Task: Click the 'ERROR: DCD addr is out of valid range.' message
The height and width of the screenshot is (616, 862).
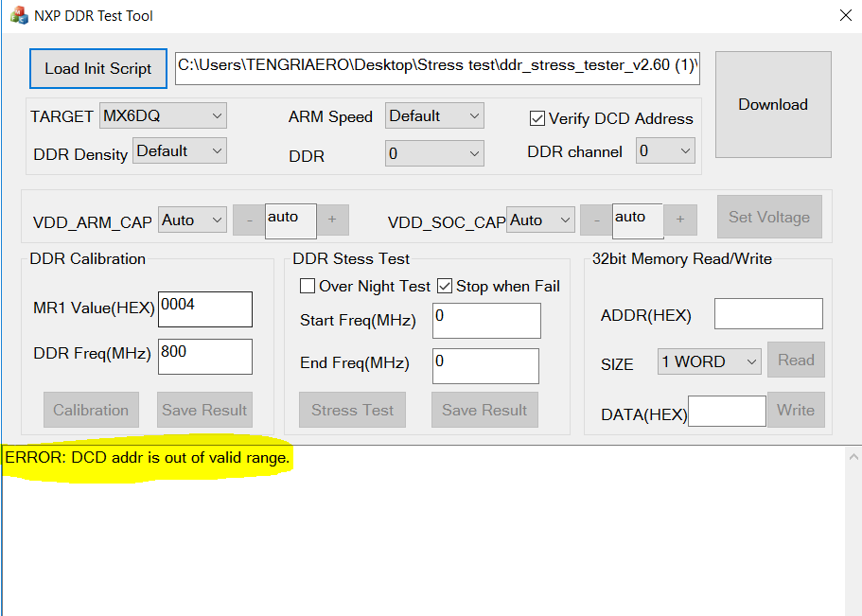Action: coord(148,458)
